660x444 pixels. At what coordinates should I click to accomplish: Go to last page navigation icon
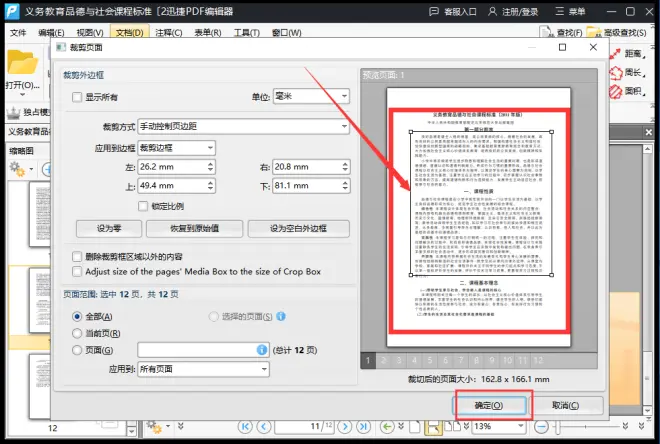[363, 427]
